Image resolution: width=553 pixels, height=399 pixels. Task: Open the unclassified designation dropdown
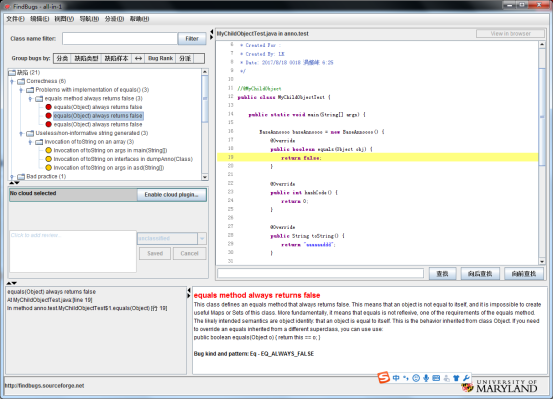click(202, 238)
